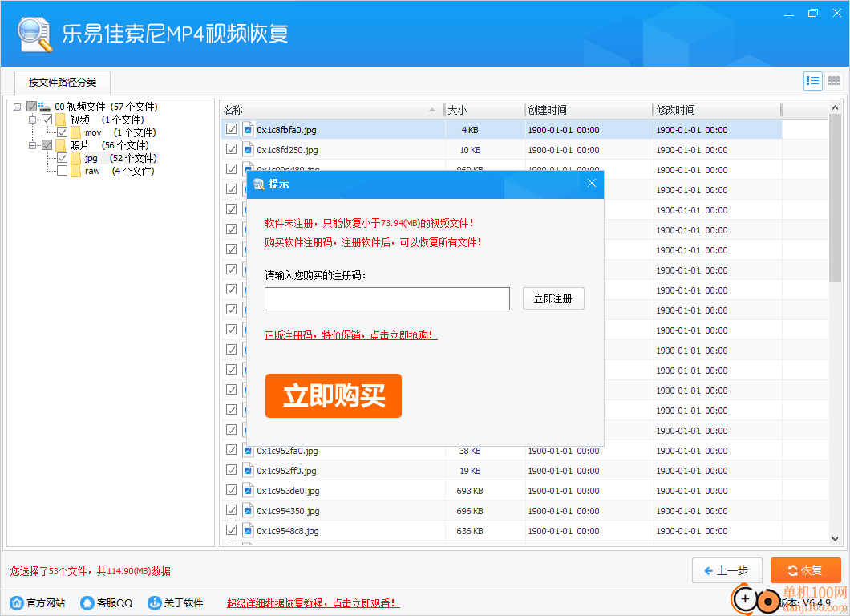Collapse the 00 视频文件 root node
The height and width of the screenshot is (616, 850).
pos(18,107)
